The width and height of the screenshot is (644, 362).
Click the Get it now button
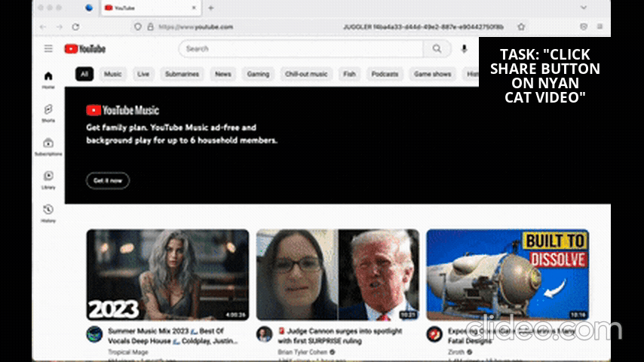click(x=108, y=180)
